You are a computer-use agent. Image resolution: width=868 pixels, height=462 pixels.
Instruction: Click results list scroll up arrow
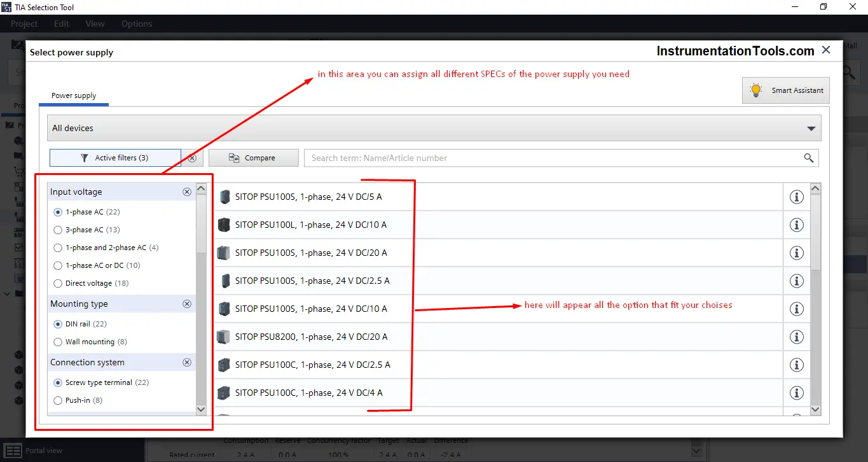816,188
